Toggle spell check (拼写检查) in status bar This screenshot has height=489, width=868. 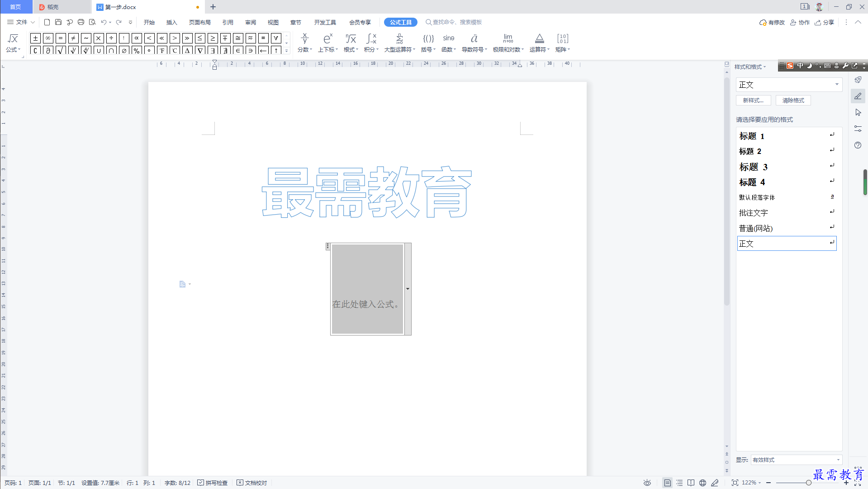pos(213,483)
